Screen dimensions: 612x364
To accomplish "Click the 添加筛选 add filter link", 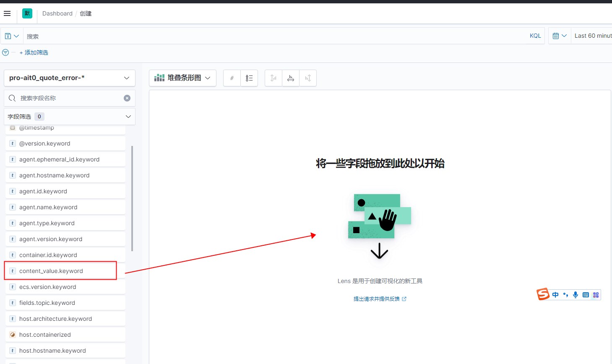I will (34, 52).
